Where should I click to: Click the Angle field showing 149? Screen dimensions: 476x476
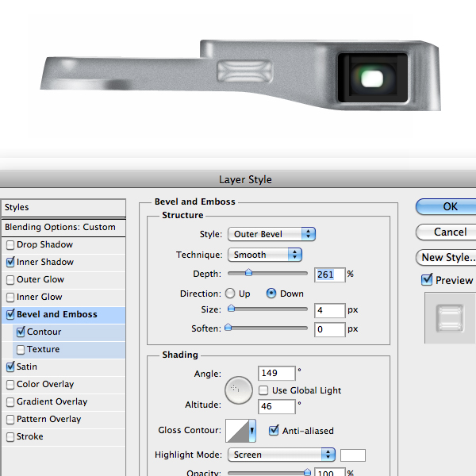277,373
